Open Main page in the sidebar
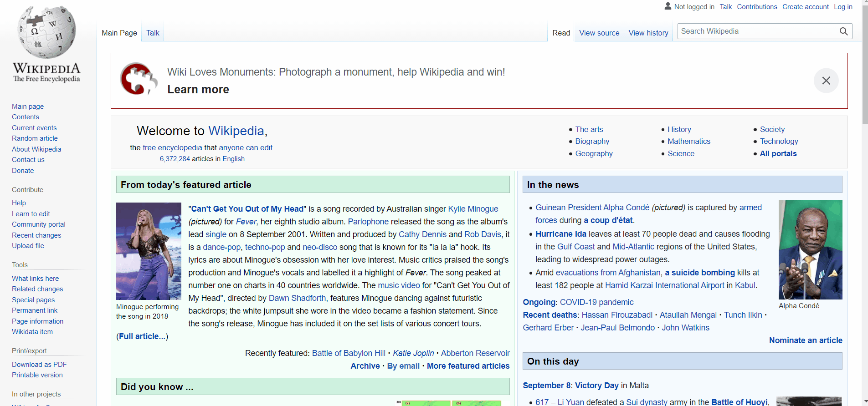868x406 pixels. [28, 107]
